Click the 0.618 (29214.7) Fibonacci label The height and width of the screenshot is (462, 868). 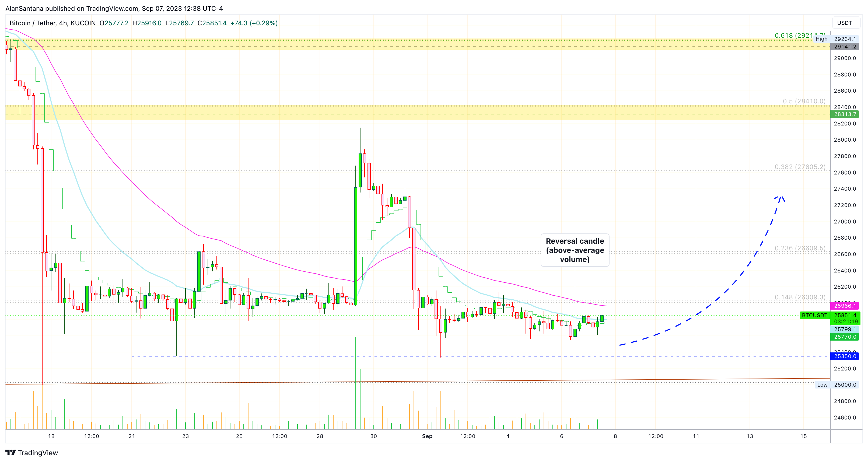click(800, 35)
